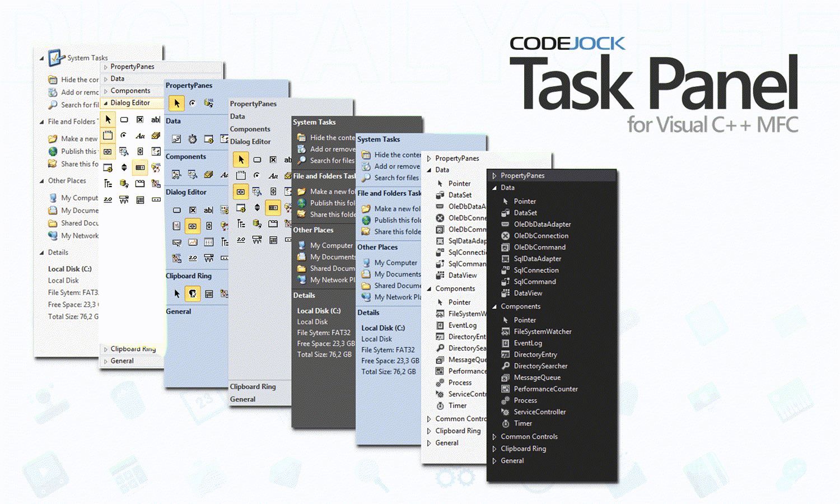Click the Other Places header in the dark gray panel
Image resolution: width=840 pixels, height=504 pixels.
[x=313, y=230]
